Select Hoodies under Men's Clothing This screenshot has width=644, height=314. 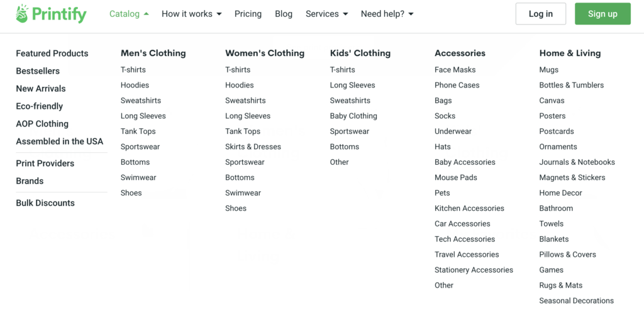[135, 85]
